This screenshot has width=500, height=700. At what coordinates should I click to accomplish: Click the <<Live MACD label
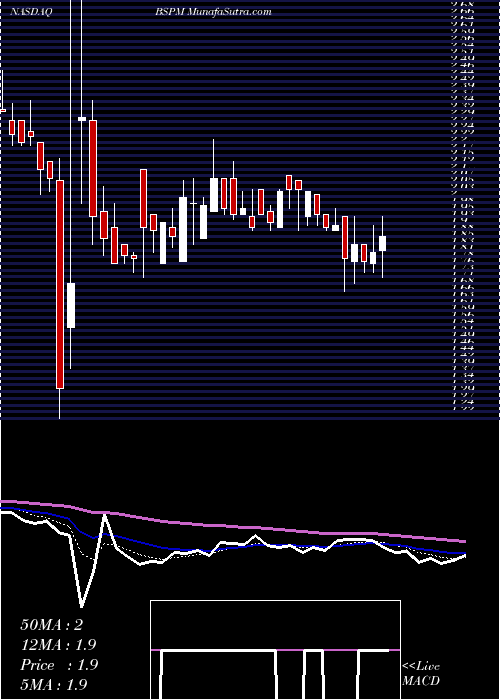tap(421, 674)
